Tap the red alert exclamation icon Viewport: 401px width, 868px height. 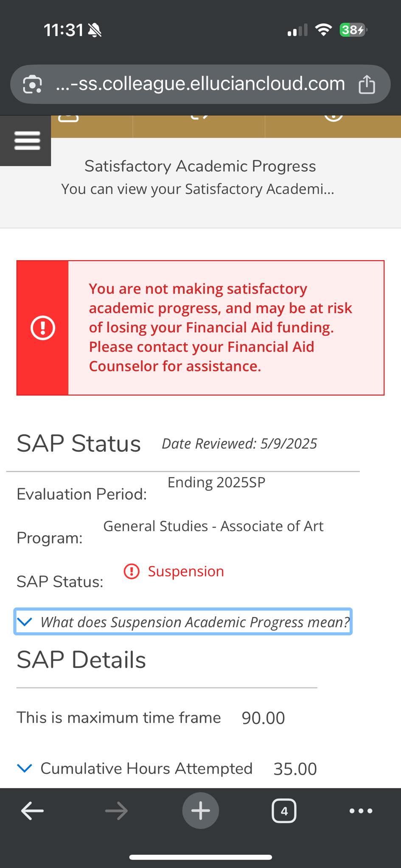[43, 328]
